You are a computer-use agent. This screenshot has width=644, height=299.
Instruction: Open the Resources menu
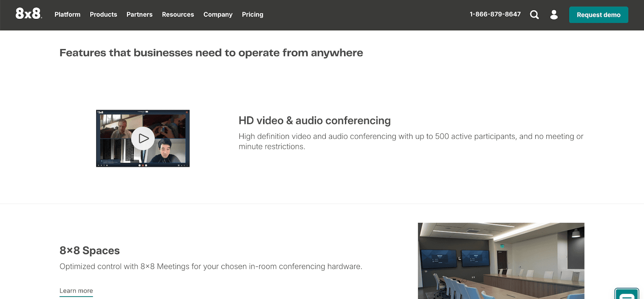(178, 14)
